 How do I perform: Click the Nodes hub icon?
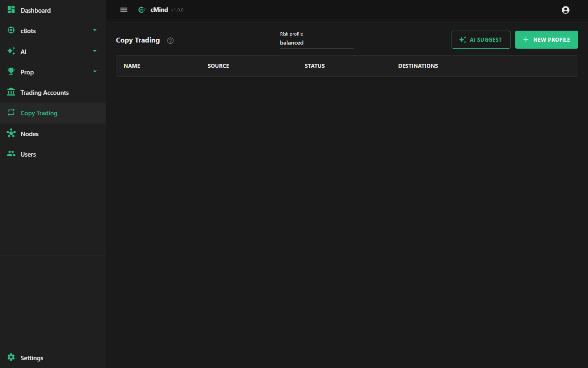[11, 133]
